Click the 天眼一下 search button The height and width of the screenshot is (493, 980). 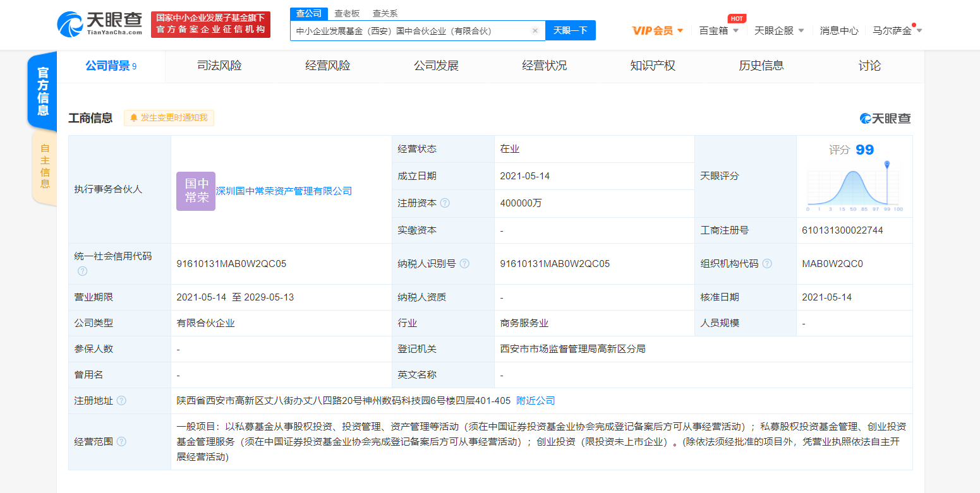571,30
